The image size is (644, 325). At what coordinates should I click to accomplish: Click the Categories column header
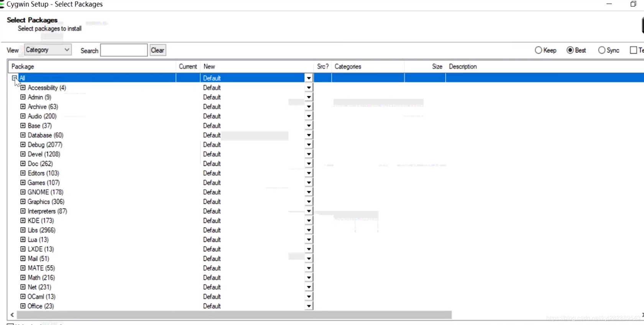(x=368, y=66)
